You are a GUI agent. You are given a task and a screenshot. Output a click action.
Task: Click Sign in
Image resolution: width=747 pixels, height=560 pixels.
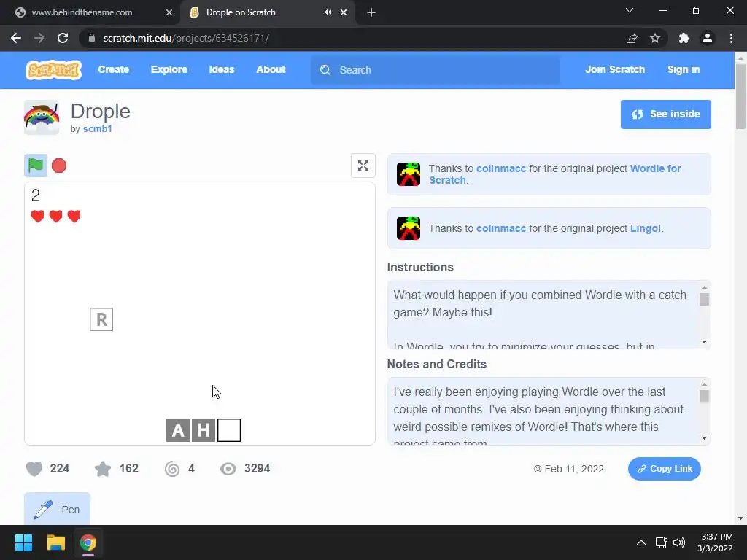coord(684,69)
